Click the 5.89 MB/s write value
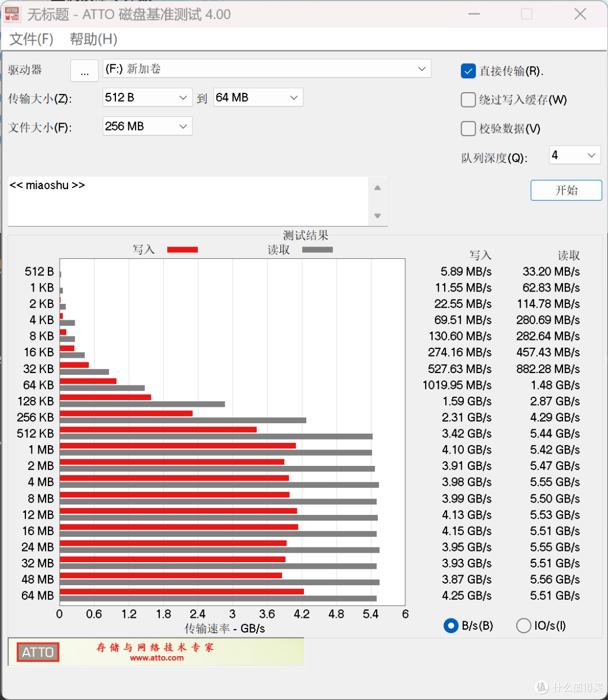608x700 pixels. pos(466,272)
